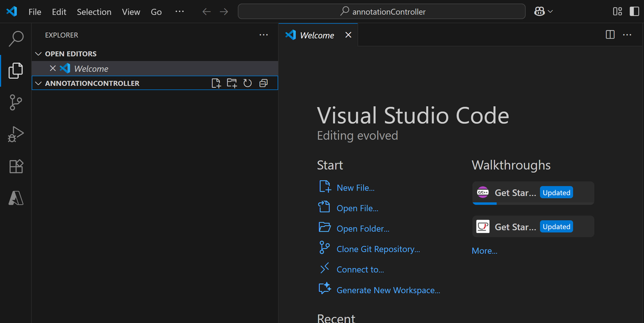Click Clone Git Repository... link
Image resolution: width=644 pixels, height=323 pixels.
[x=378, y=249]
